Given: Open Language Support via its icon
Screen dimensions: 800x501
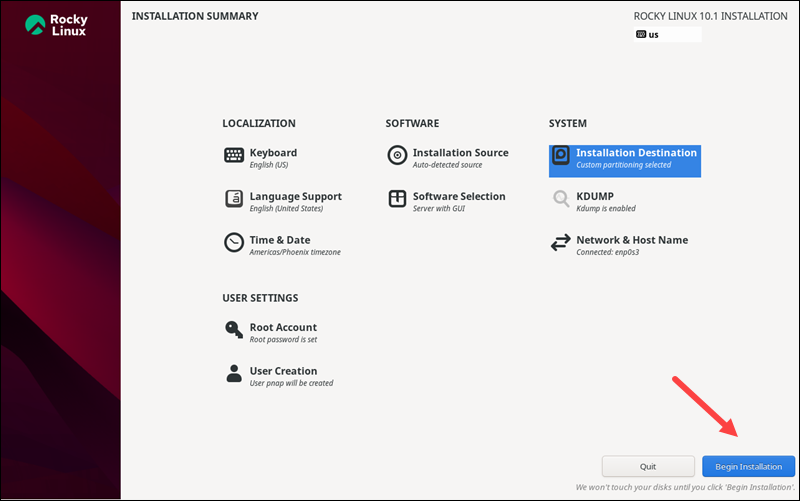Looking at the screenshot, I should pos(234,198).
